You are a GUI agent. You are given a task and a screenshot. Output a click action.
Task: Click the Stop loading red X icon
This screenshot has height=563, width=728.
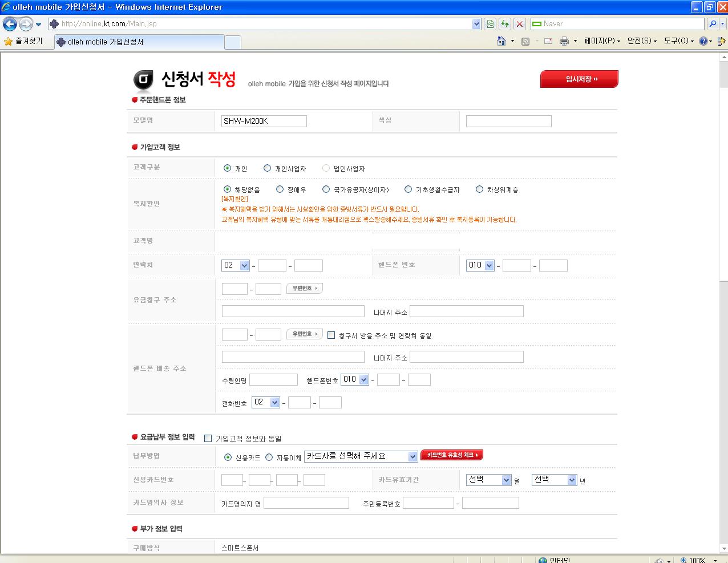click(519, 24)
